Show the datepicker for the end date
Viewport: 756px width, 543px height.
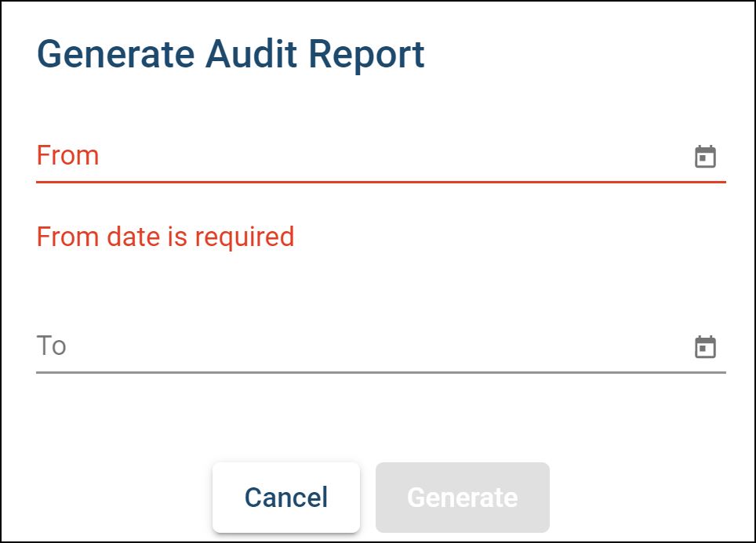706,346
